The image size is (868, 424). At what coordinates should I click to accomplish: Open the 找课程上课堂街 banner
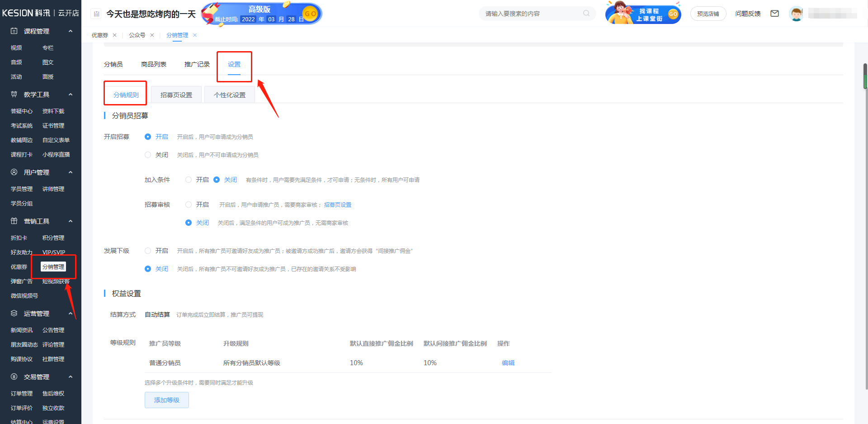[643, 14]
